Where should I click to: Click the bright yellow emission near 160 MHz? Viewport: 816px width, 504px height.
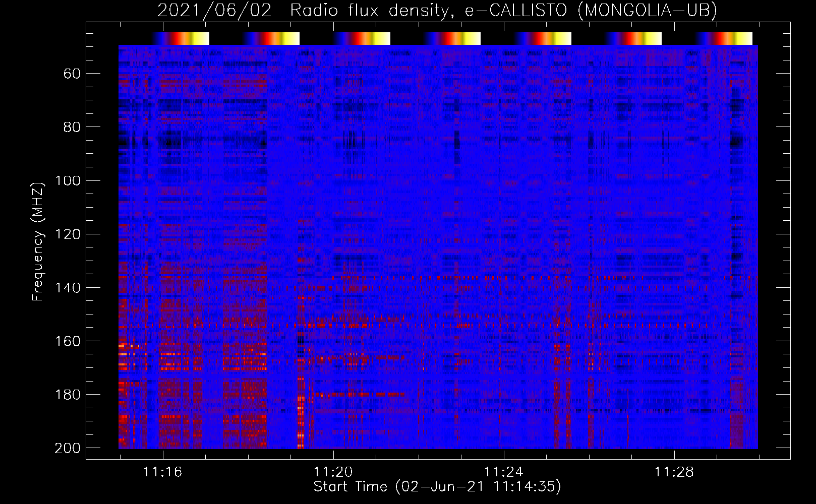tap(129, 346)
